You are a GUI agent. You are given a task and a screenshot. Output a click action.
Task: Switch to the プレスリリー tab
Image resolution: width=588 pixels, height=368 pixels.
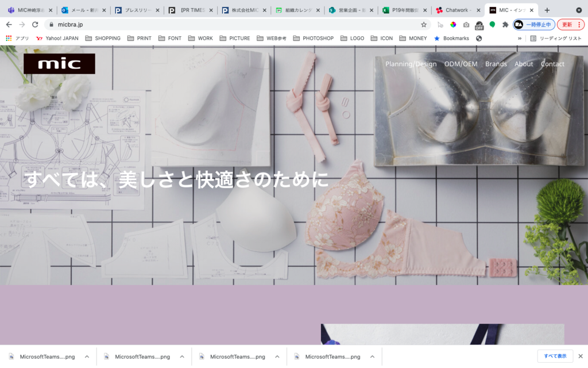137,10
